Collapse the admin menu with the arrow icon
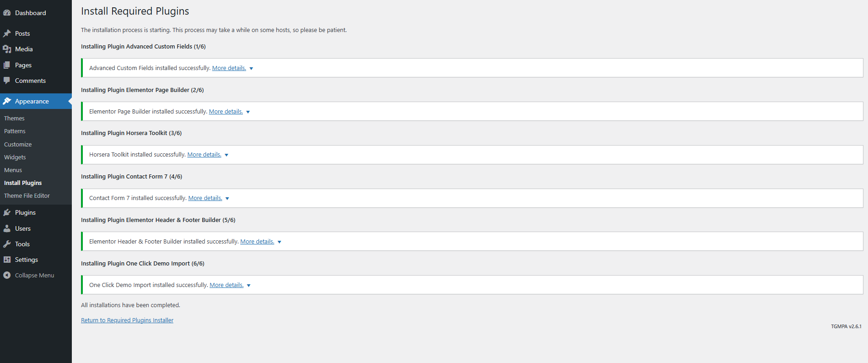868x363 pixels. [7, 275]
